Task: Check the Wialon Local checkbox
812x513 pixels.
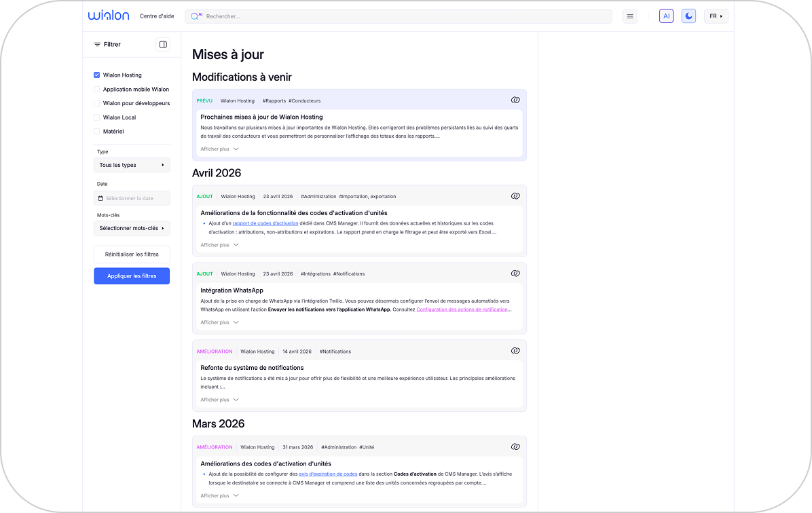Action: pos(97,117)
